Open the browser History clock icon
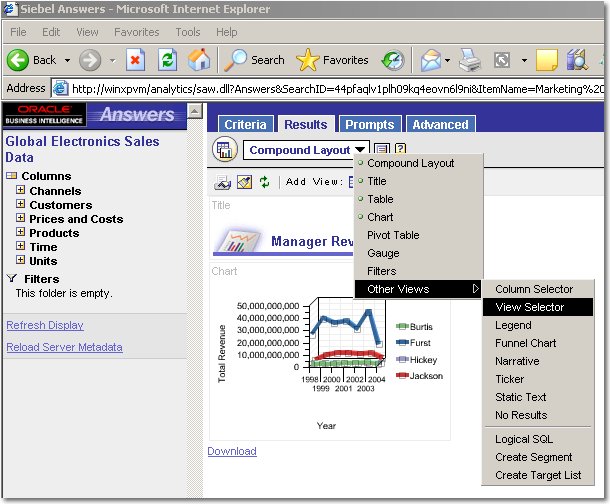The height and width of the screenshot is (504, 610). click(393, 60)
